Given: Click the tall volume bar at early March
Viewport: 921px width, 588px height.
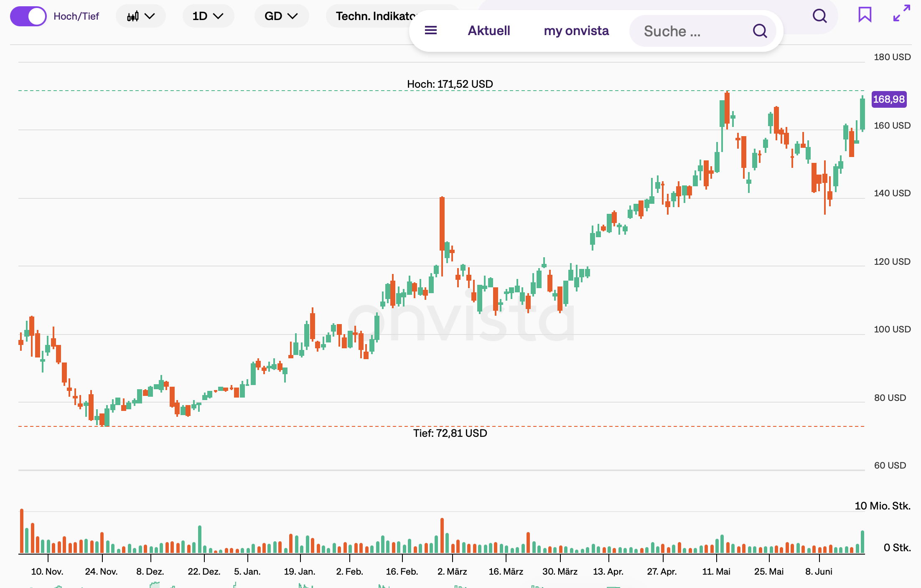Looking at the screenshot, I should point(442,536).
